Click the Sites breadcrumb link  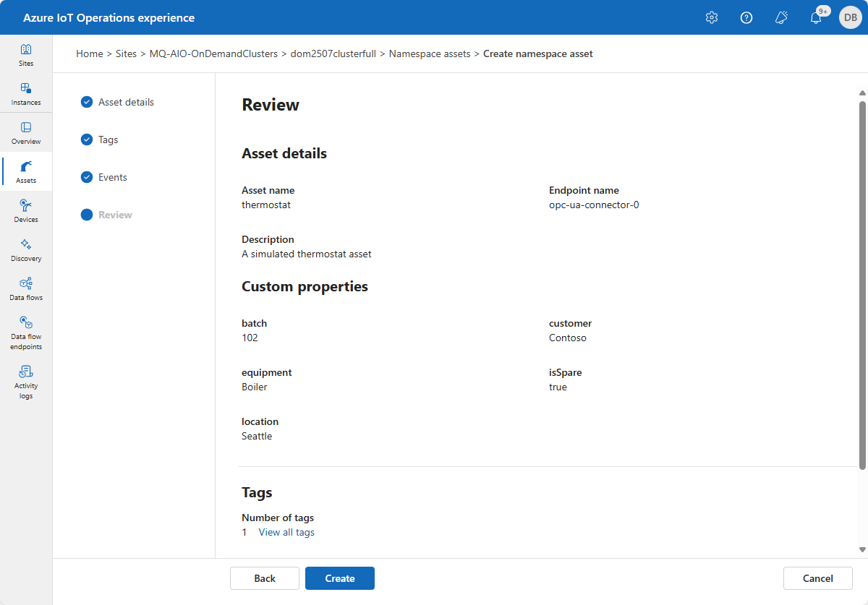coord(126,53)
